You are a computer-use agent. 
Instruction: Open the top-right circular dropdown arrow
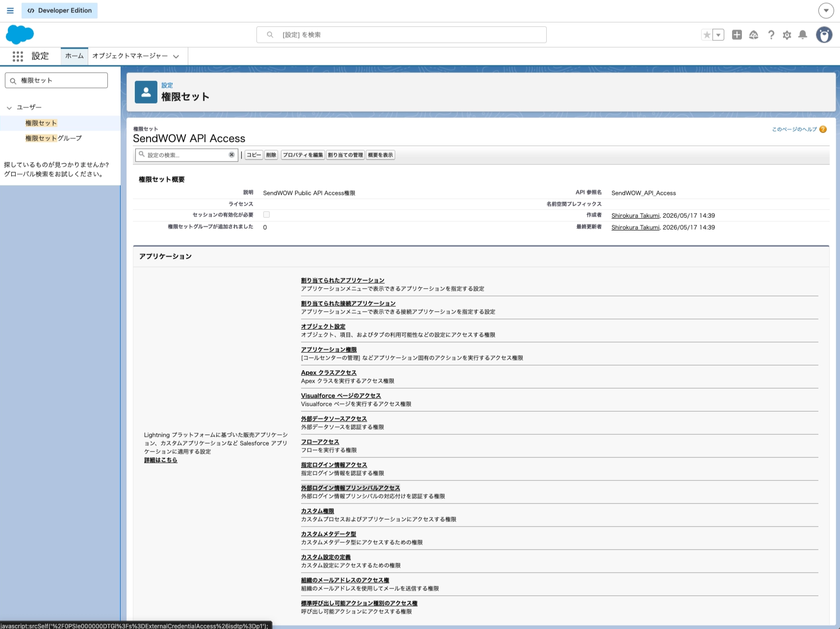tap(826, 10)
